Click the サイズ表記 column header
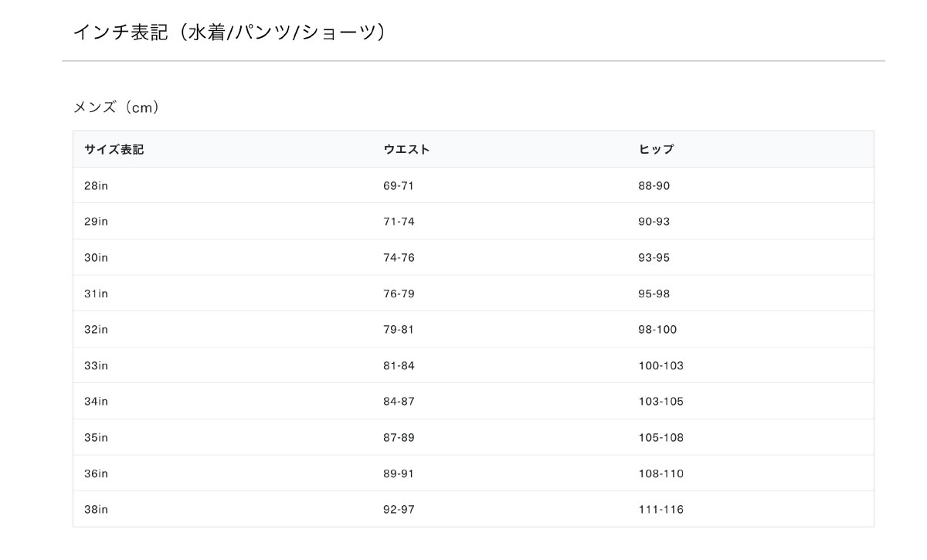The width and height of the screenshot is (927, 560). pos(114,150)
